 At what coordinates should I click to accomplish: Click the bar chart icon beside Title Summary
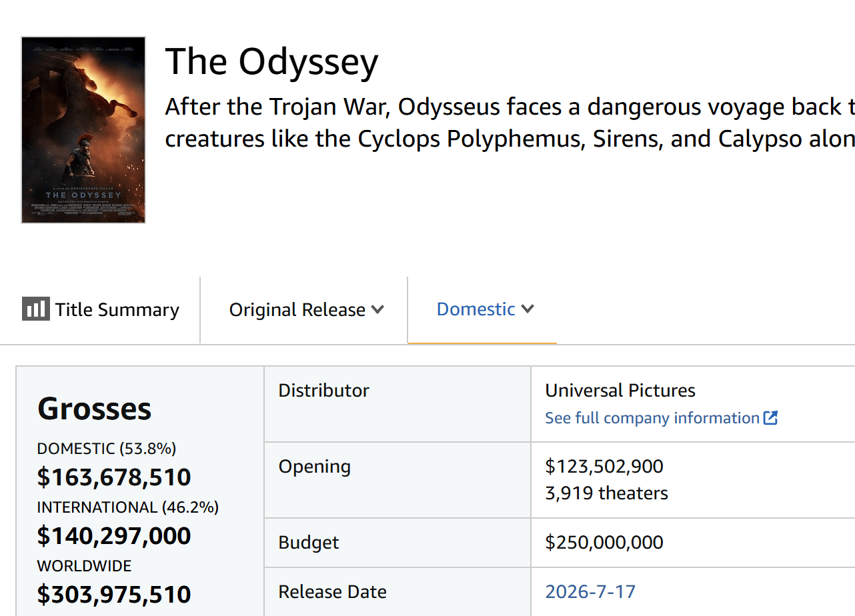click(35, 309)
